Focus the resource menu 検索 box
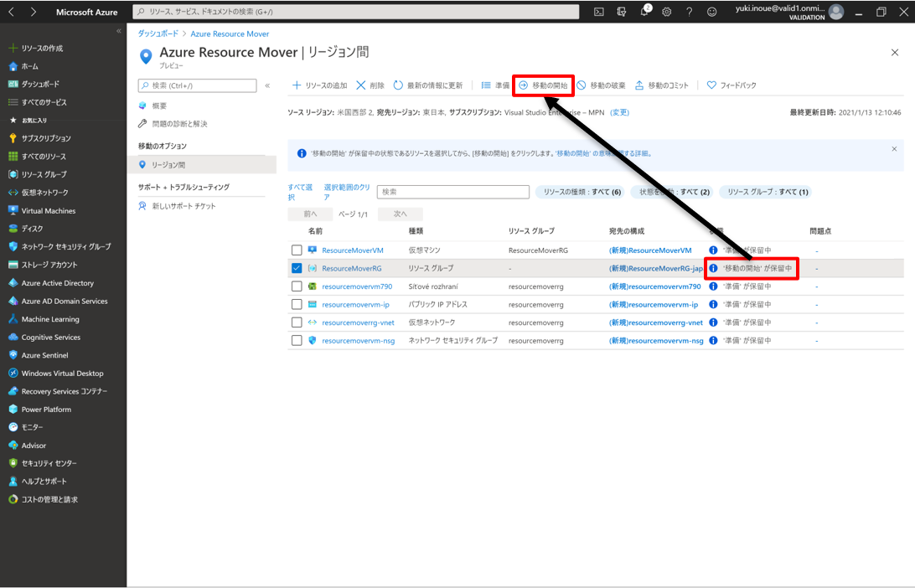Image resolution: width=915 pixels, height=588 pixels. click(x=197, y=85)
